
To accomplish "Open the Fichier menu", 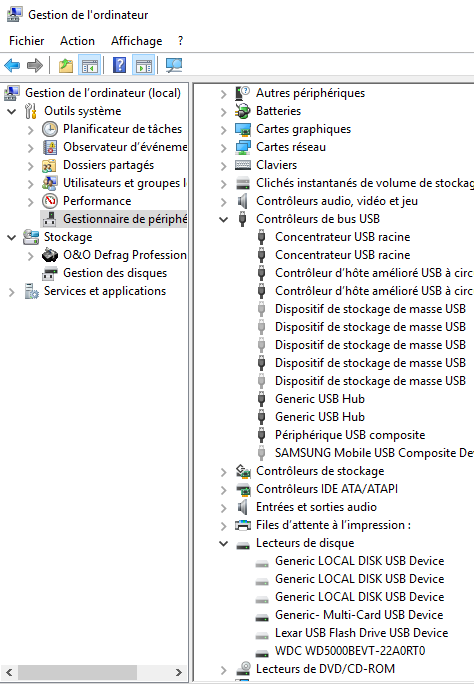I will 27,41.
